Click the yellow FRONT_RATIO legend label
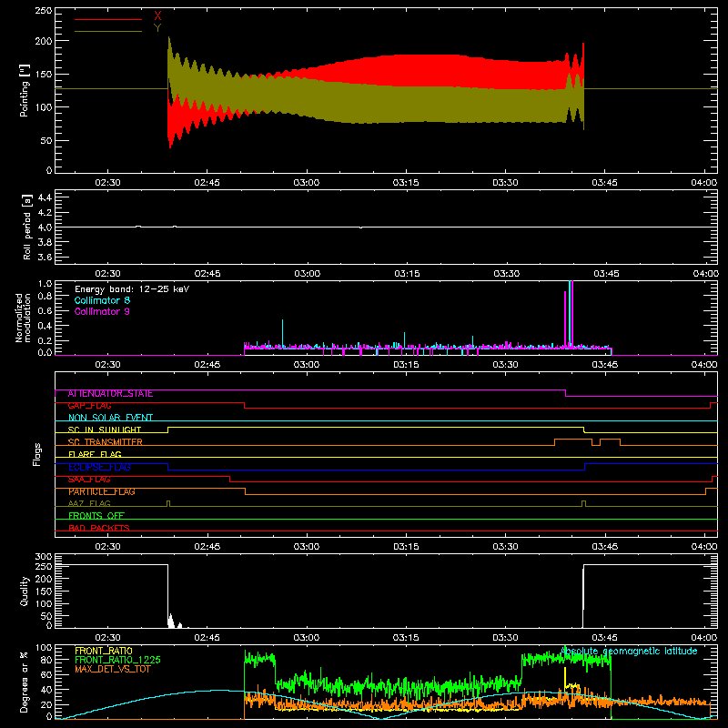The width and height of the screenshot is (728, 728). coord(104,651)
